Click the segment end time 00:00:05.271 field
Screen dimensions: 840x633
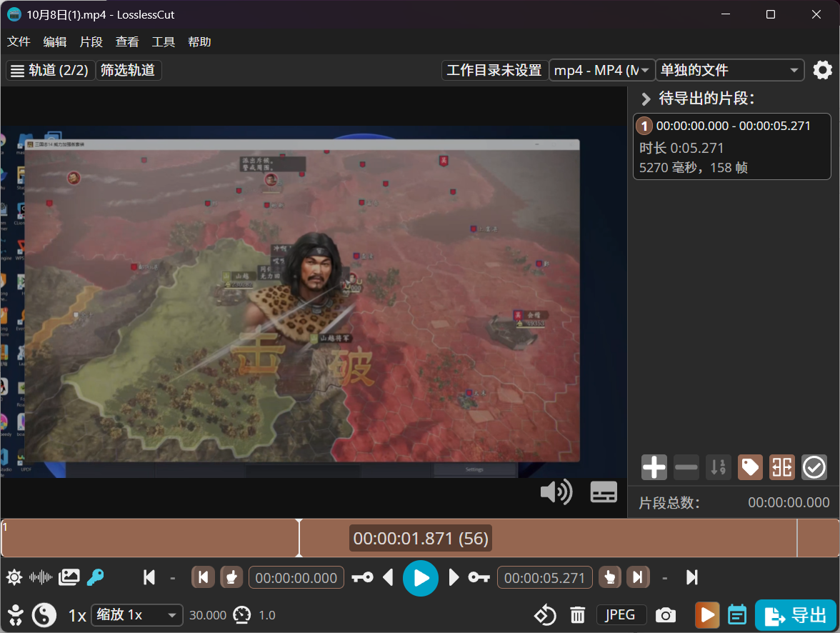tap(544, 577)
